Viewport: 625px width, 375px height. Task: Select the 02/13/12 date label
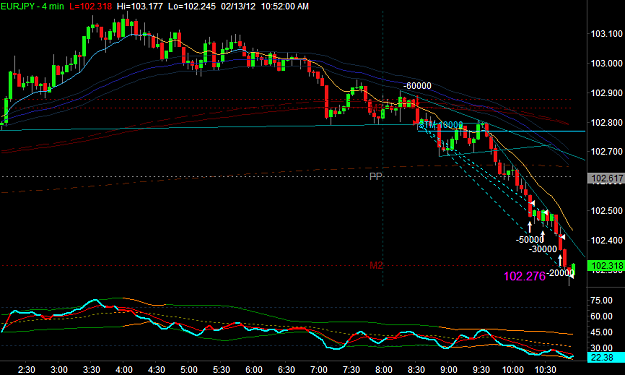tap(238, 6)
